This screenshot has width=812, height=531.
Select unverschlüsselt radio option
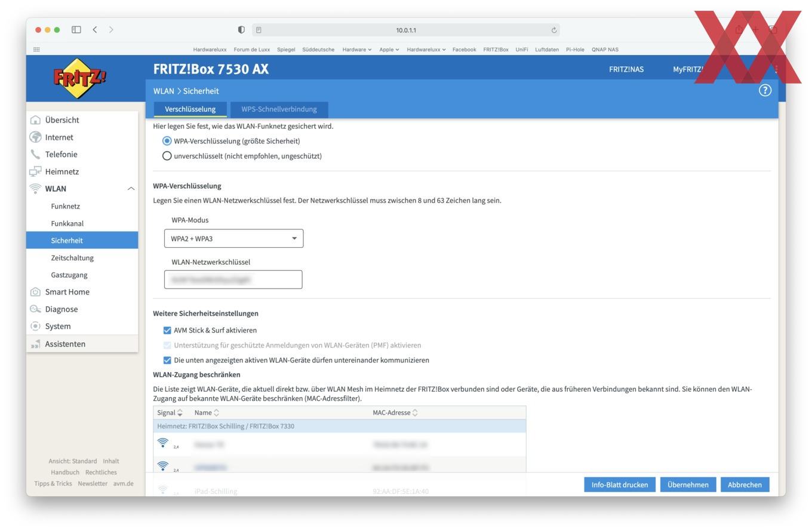click(167, 156)
